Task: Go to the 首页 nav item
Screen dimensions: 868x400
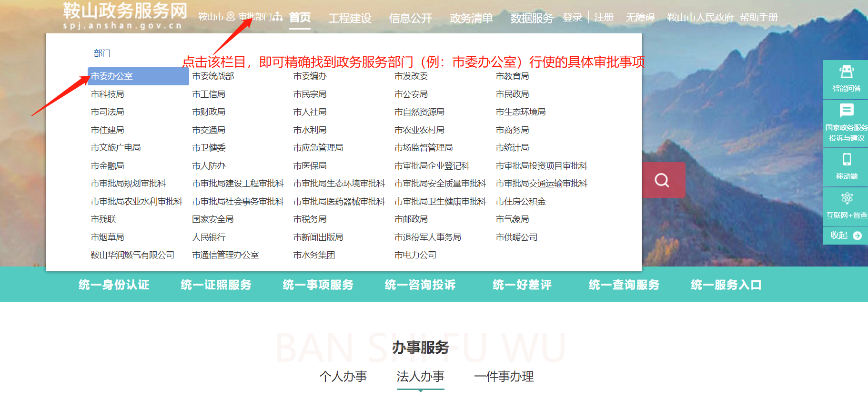Action: pyautogui.click(x=300, y=18)
